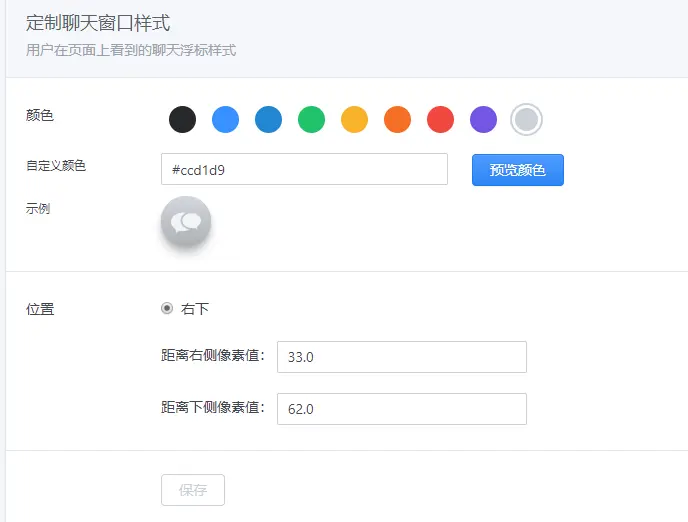
Task: Click the 距离下侧像素值 input showing 62.0
Action: (x=401, y=409)
